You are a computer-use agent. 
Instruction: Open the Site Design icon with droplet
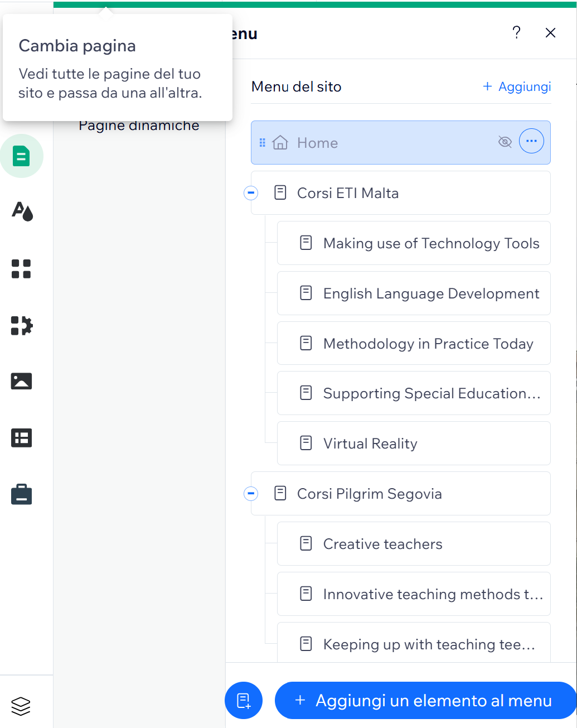click(22, 211)
